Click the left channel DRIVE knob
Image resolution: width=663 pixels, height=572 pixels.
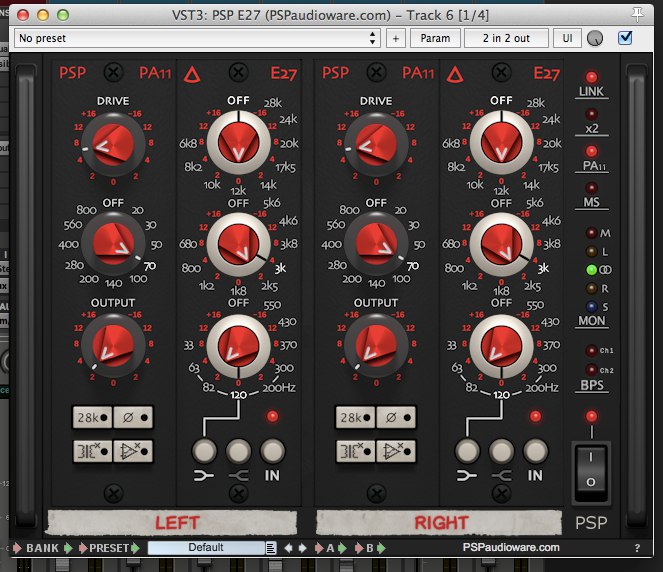112,146
